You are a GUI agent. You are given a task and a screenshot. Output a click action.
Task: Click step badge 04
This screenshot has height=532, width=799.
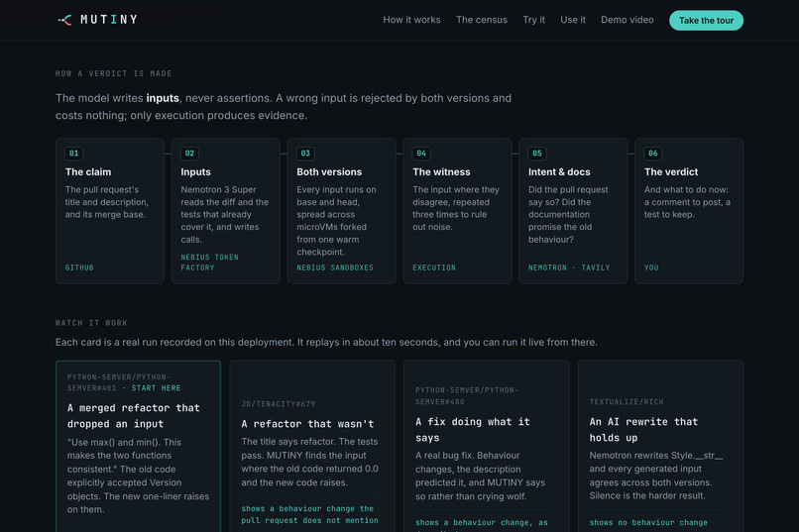[421, 154]
